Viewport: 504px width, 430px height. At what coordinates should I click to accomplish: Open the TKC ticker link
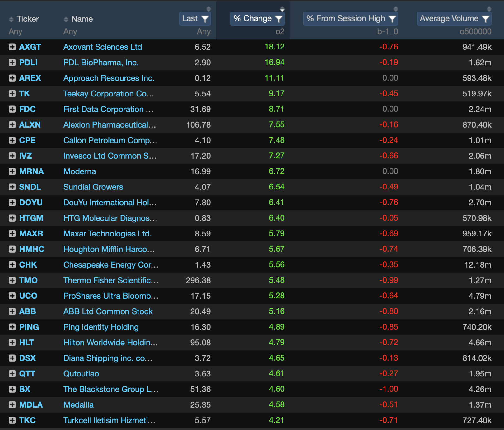click(27, 420)
